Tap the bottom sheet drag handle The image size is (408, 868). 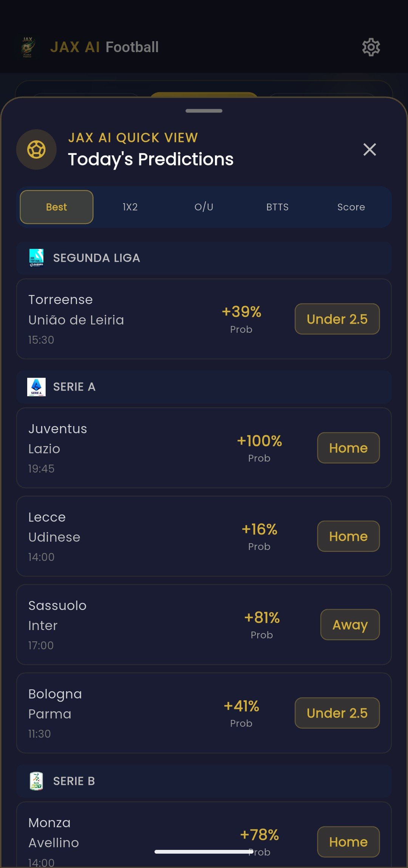[204, 111]
